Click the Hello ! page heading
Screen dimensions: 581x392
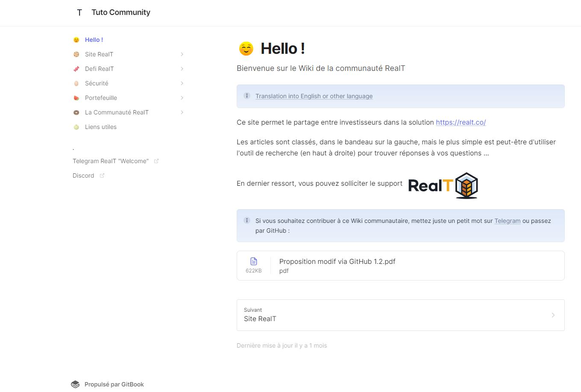coord(282,49)
